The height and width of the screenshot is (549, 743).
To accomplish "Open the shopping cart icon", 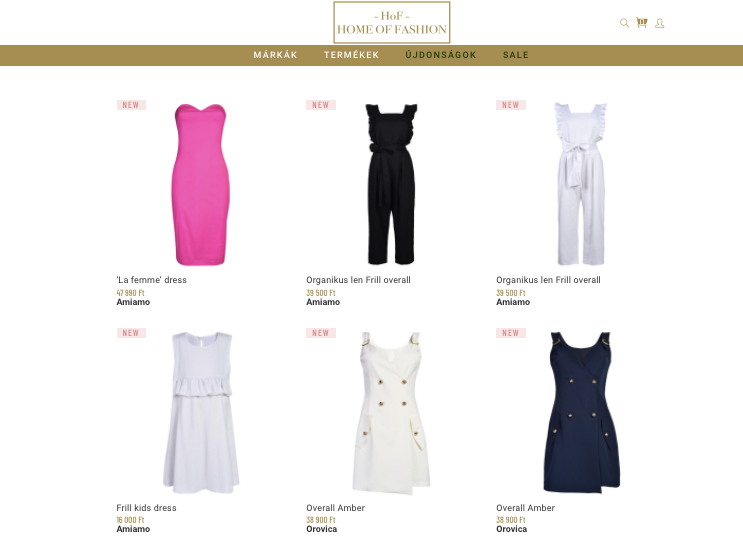I will click(x=642, y=22).
